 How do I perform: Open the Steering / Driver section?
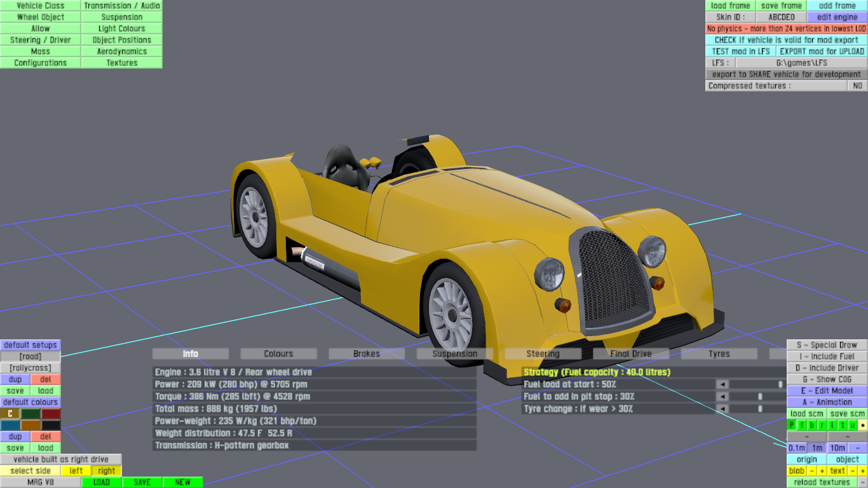41,40
